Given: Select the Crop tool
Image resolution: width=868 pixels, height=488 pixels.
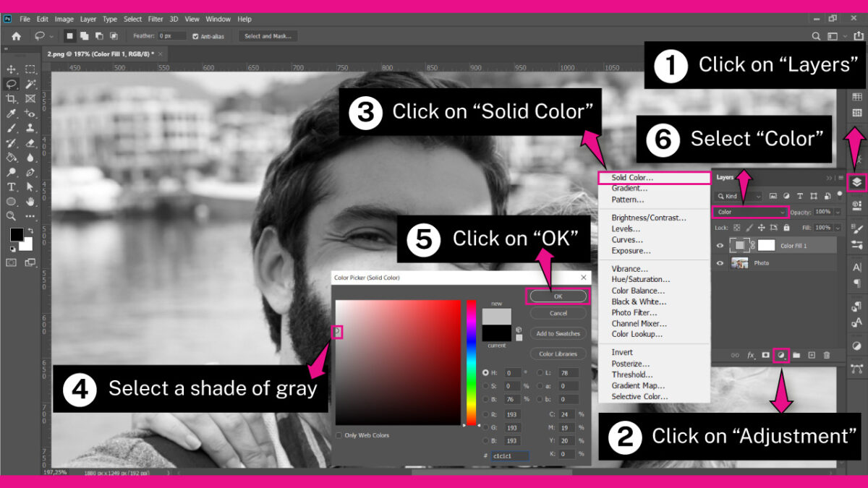Looking at the screenshot, I should (12, 98).
